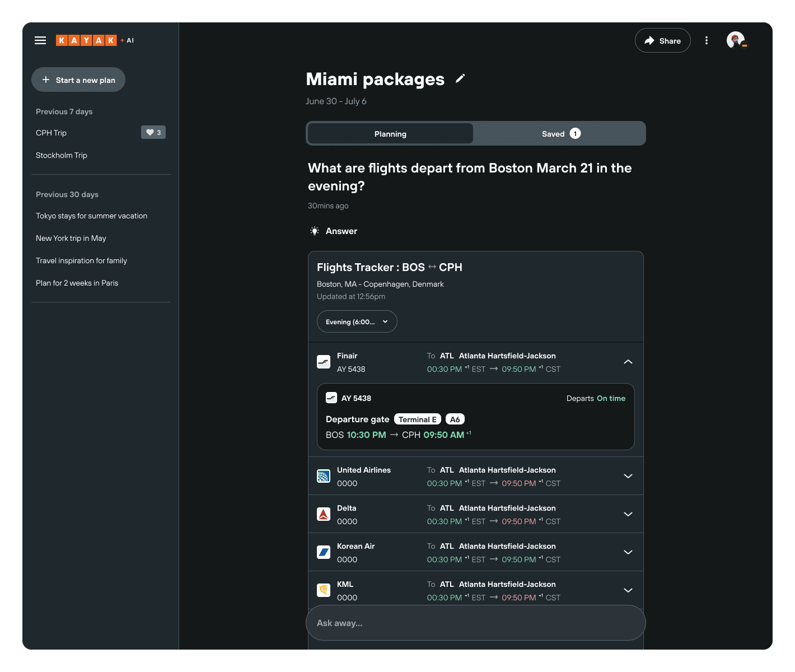Click the saved count badge 1
Viewport: 795px width, 672px height.
575,133
